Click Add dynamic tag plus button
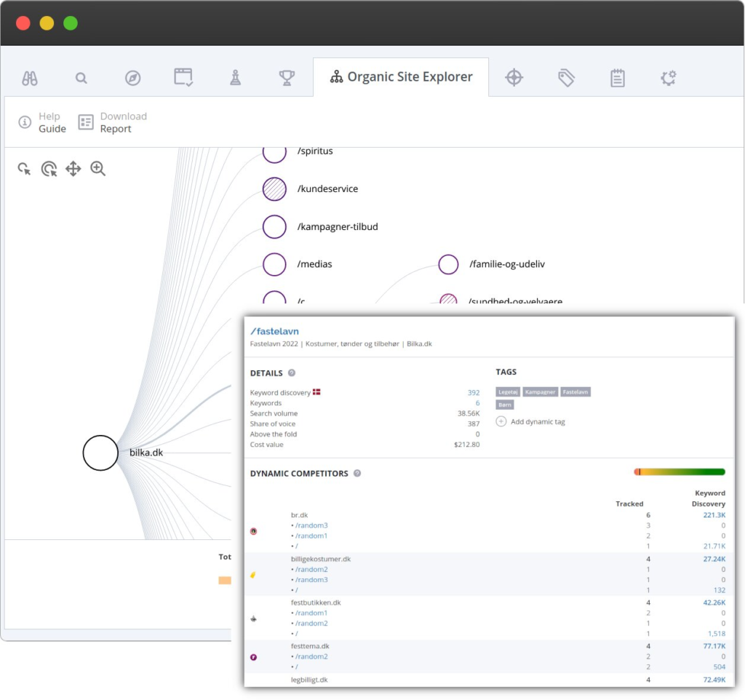Viewport: 745px width, 700px height. coord(501,422)
